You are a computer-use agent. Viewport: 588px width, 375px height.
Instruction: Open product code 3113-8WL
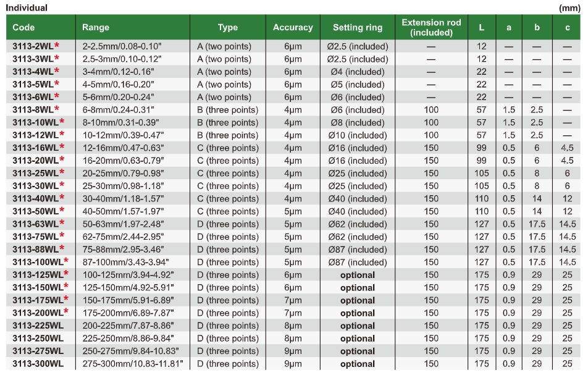point(33,110)
